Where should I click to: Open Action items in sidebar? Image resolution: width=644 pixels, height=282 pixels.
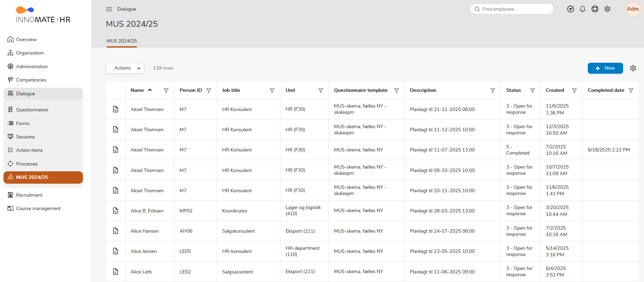(29, 150)
